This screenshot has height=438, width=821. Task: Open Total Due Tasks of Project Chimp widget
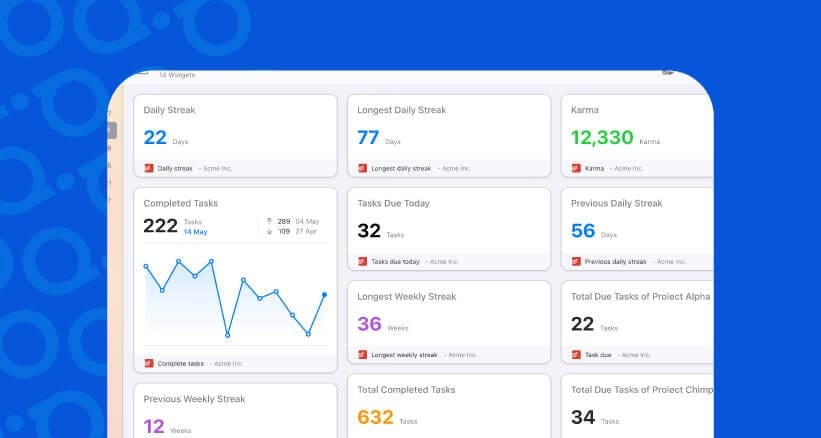[x=640, y=405]
